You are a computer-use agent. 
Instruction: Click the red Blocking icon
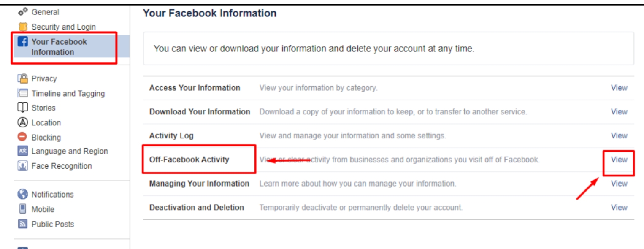22,137
